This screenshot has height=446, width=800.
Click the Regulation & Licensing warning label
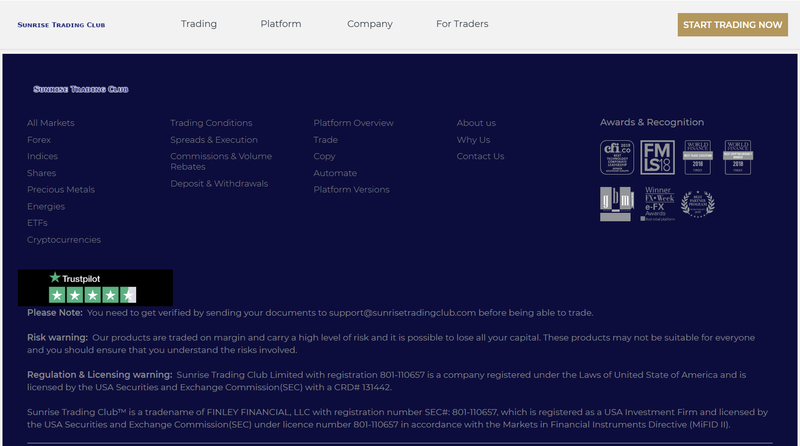[99, 375]
